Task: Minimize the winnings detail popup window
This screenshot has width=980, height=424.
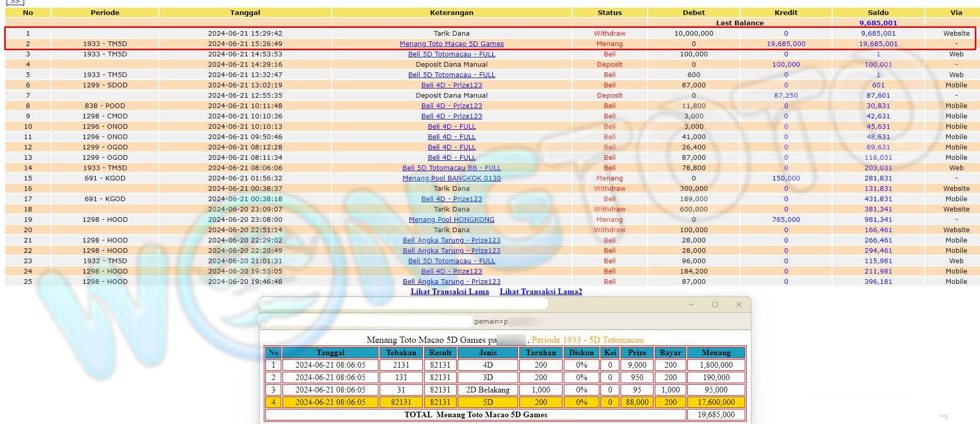Action: pos(691,305)
